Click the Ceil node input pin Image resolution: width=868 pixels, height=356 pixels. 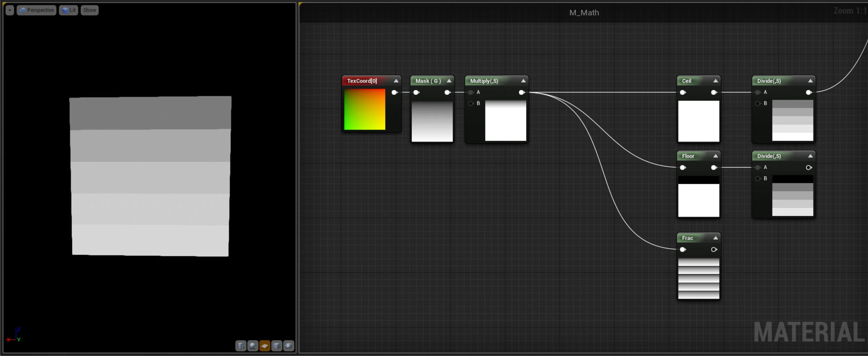[683, 92]
